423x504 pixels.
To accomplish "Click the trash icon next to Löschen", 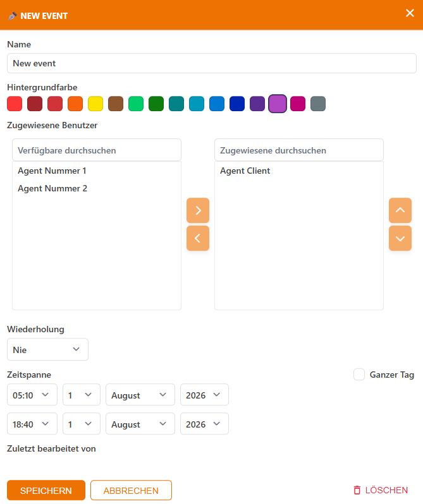I will click(357, 490).
